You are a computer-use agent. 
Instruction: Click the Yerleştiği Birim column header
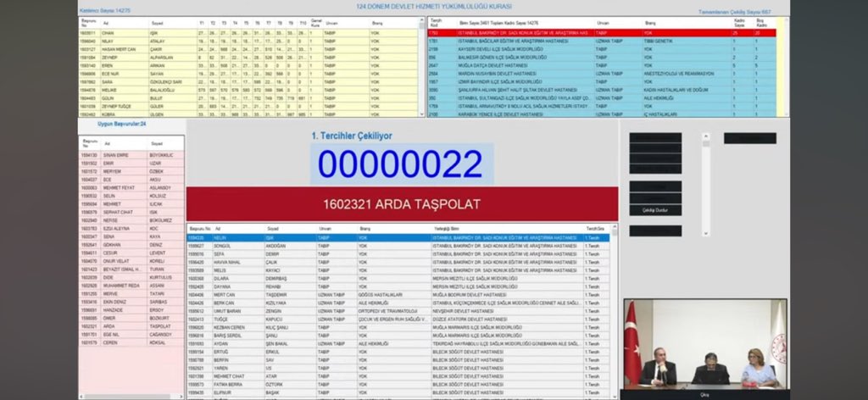point(508,229)
